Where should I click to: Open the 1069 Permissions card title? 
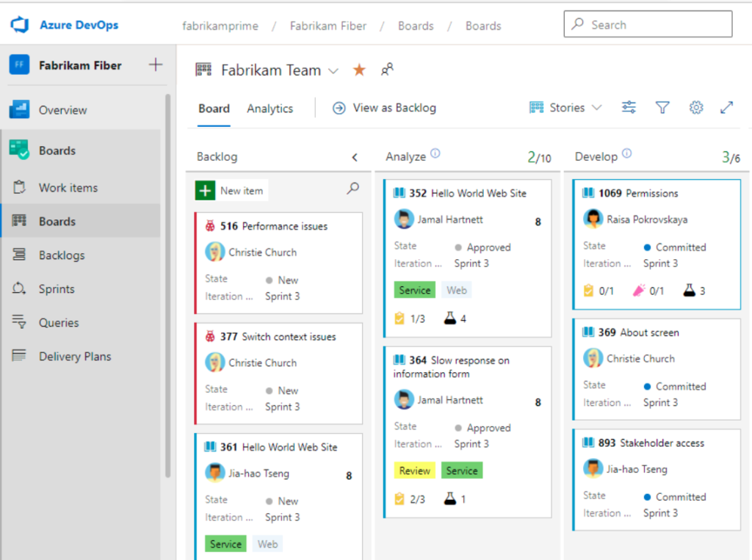click(x=651, y=193)
